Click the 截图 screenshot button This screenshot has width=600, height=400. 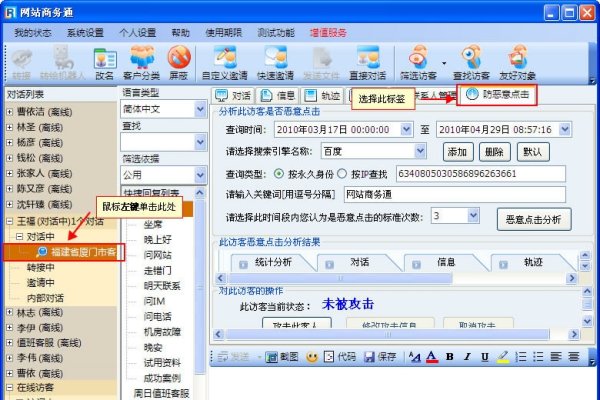pos(282,355)
